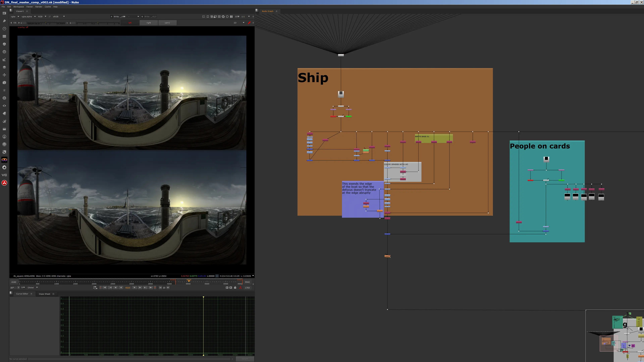Open the Transform nodes move-arrows icon
The height and width of the screenshot is (362, 644).
(x=4, y=75)
